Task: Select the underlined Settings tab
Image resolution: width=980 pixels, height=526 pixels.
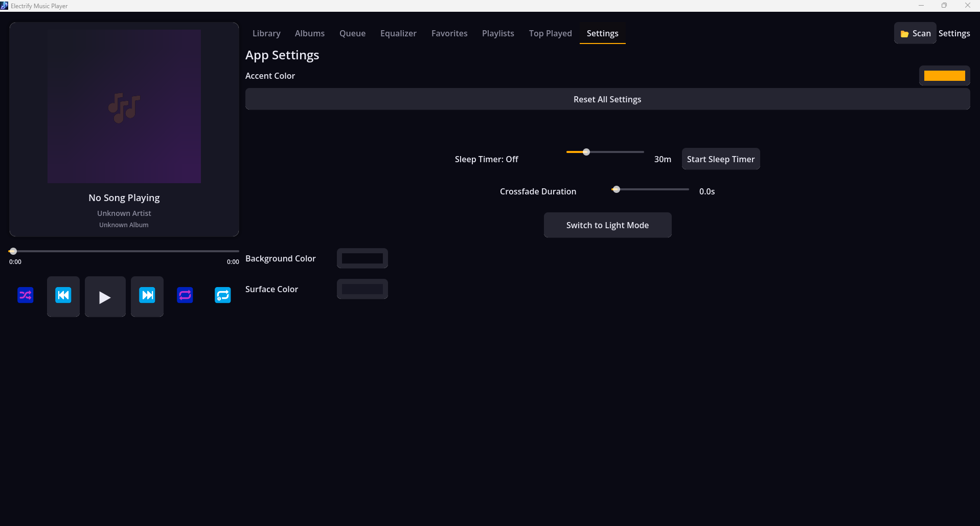Action: point(603,33)
